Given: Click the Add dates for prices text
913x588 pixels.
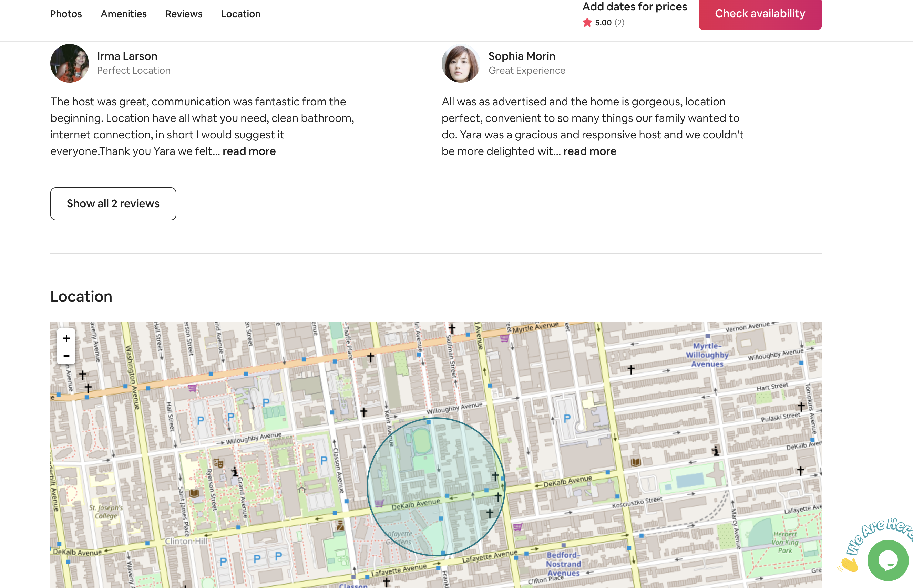Looking at the screenshot, I should [x=635, y=7].
